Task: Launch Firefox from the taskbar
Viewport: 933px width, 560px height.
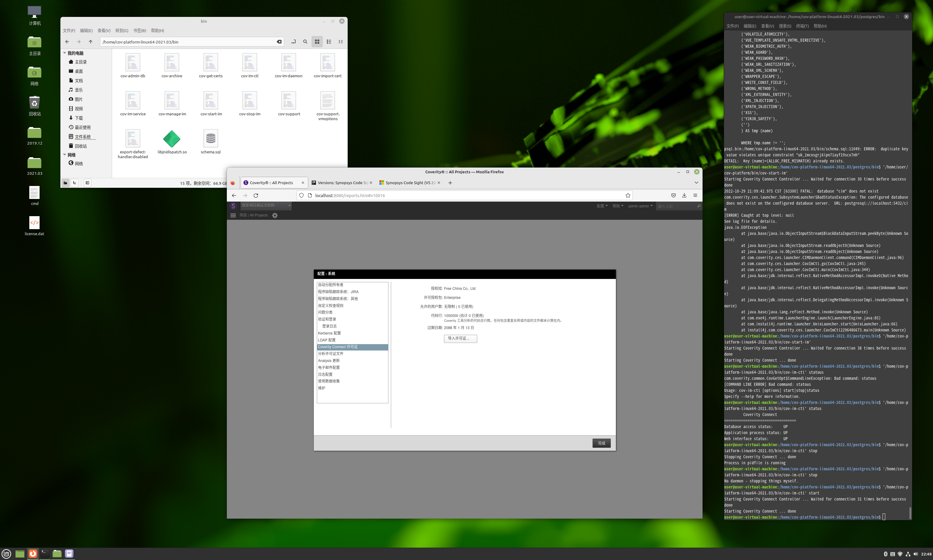Action: (33, 554)
